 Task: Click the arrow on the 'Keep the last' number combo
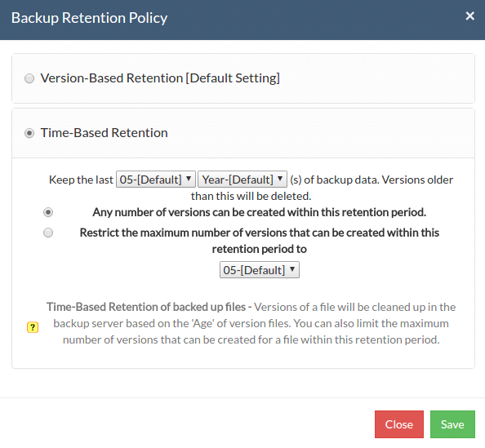(189, 179)
